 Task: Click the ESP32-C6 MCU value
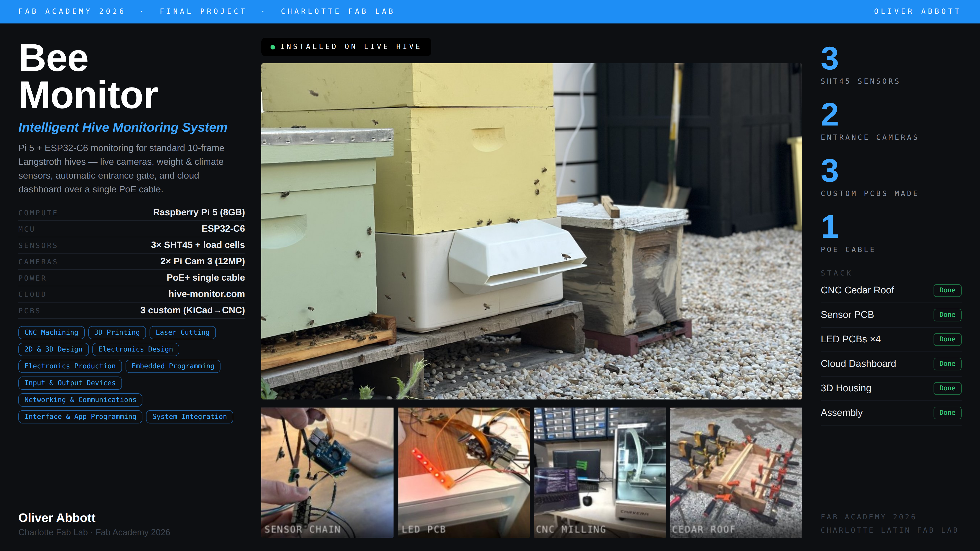223,229
